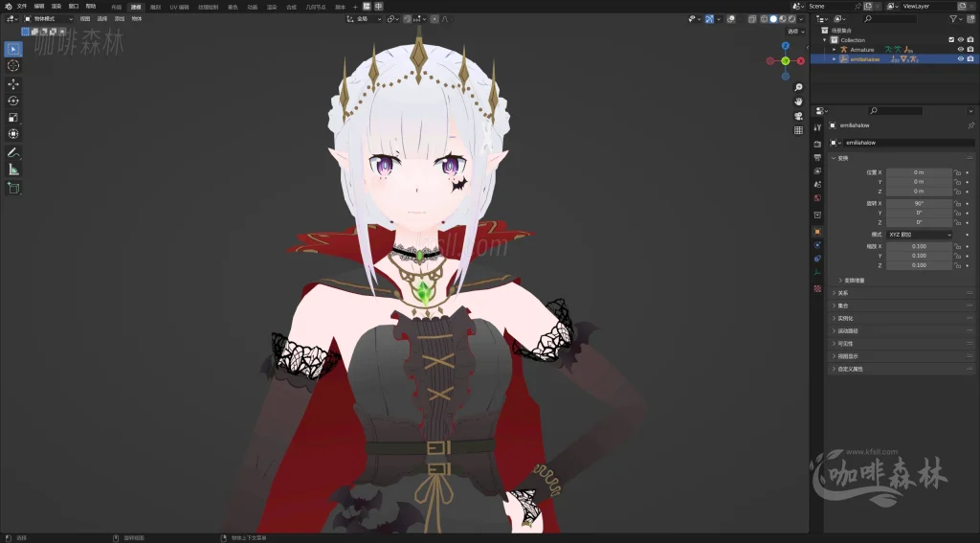
Task: Activate the 3D Cursor tool
Action: [13, 66]
